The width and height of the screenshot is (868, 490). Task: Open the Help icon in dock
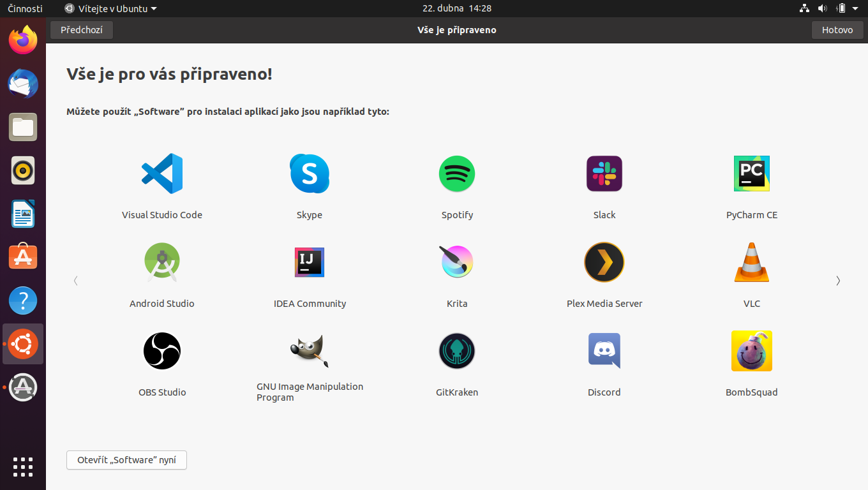tap(23, 301)
